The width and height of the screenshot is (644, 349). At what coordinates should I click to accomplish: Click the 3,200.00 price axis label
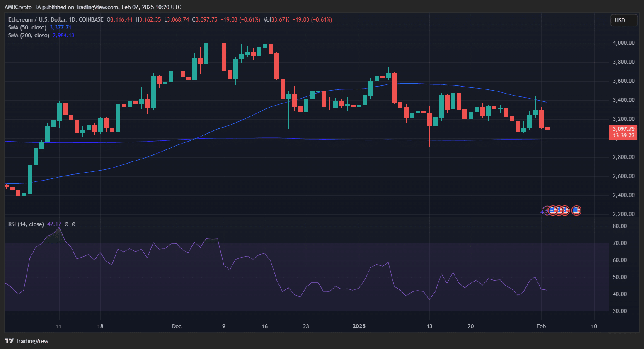[624, 119]
